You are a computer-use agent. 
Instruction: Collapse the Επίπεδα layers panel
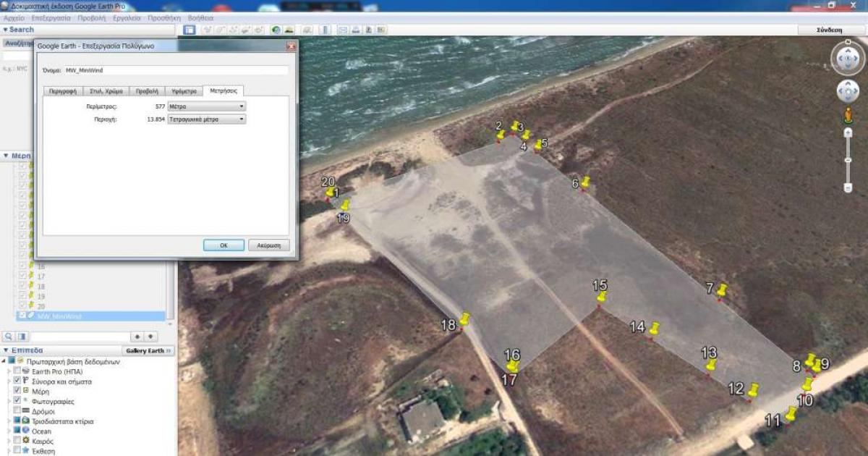(x=6, y=350)
